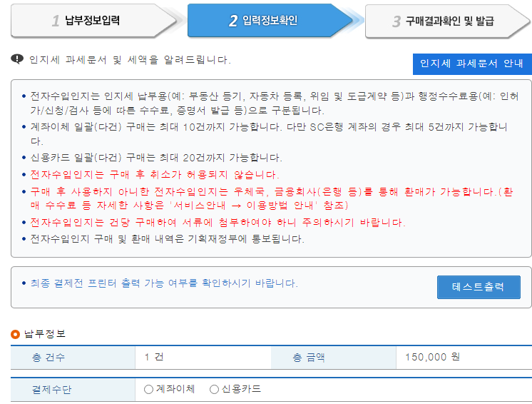Image resolution: width=532 pixels, height=404 pixels.
Task: Click the 테스트출력 button
Action: coord(479,287)
